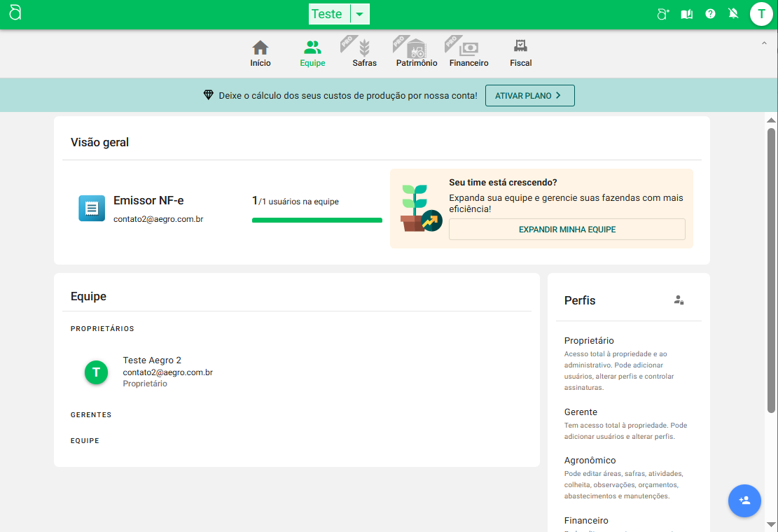The width and height of the screenshot is (778, 532).
Task: Switch to the Fiscal tab
Action: [520, 54]
